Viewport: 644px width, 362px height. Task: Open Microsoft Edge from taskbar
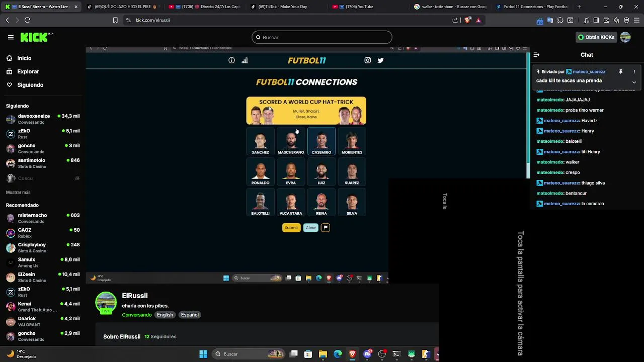pos(338,354)
